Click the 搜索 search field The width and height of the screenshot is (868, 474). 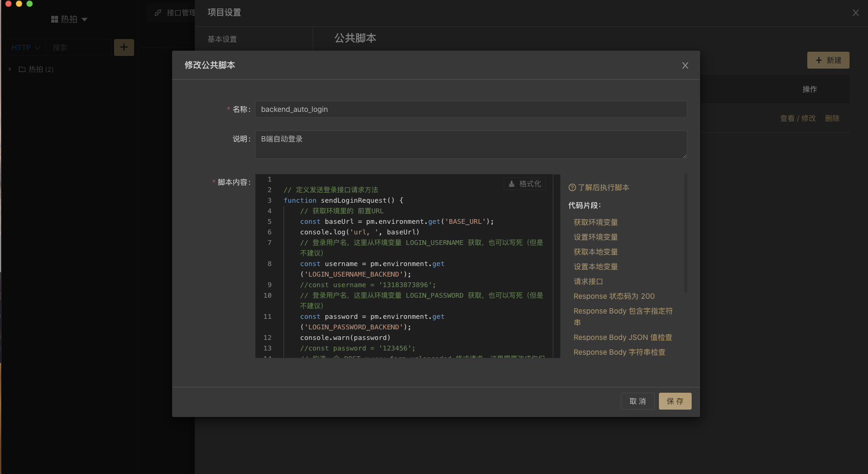[x=79, y=48]
